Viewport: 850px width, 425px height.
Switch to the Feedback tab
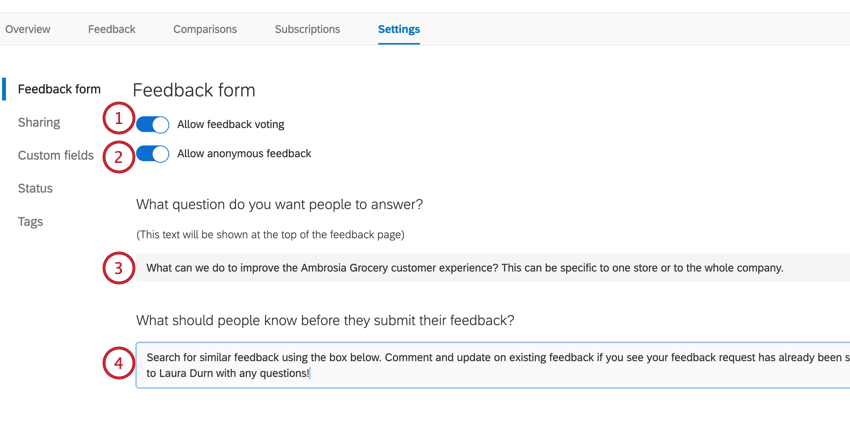coord(111,29)
